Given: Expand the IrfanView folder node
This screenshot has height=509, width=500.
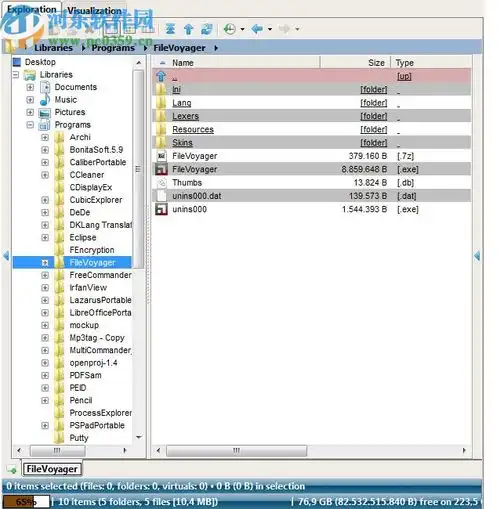Looking at the screenshot, I should tap(45, 288).
